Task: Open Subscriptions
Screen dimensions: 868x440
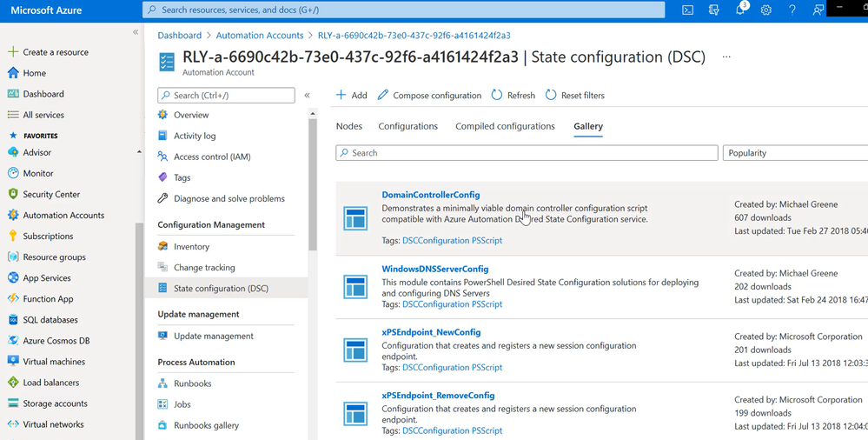Action: (41, 236)
